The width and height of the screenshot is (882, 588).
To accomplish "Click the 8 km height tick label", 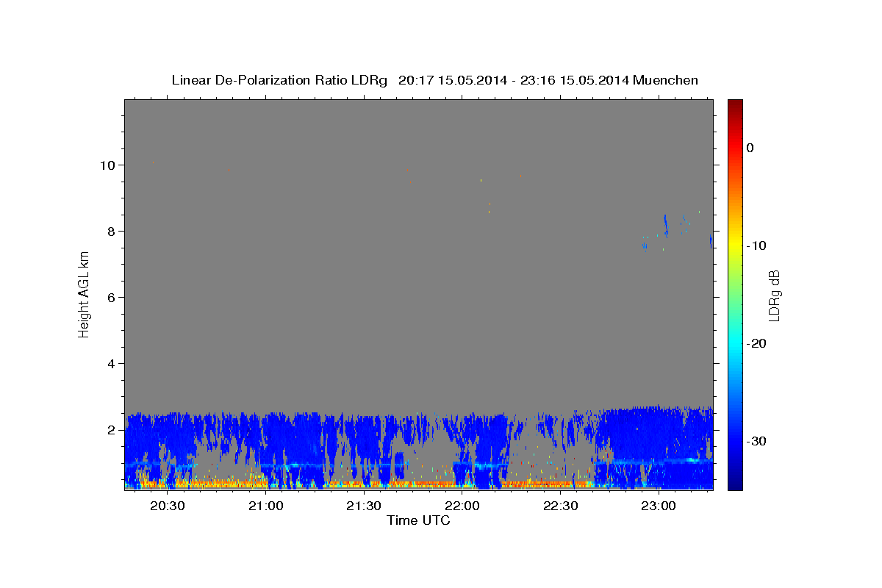I will pos(111,232).
